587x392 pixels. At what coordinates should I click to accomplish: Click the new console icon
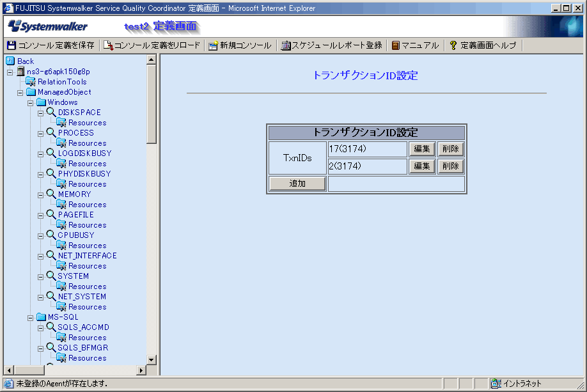coord(213,45)
